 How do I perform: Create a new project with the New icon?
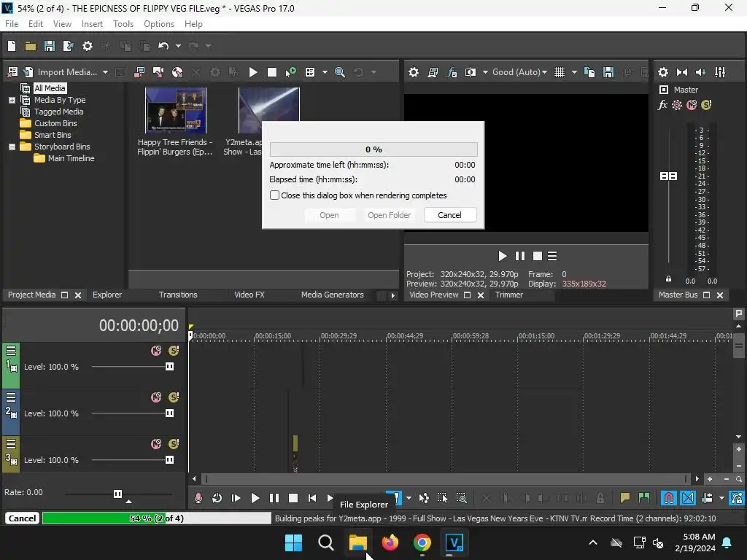[12, 46]
